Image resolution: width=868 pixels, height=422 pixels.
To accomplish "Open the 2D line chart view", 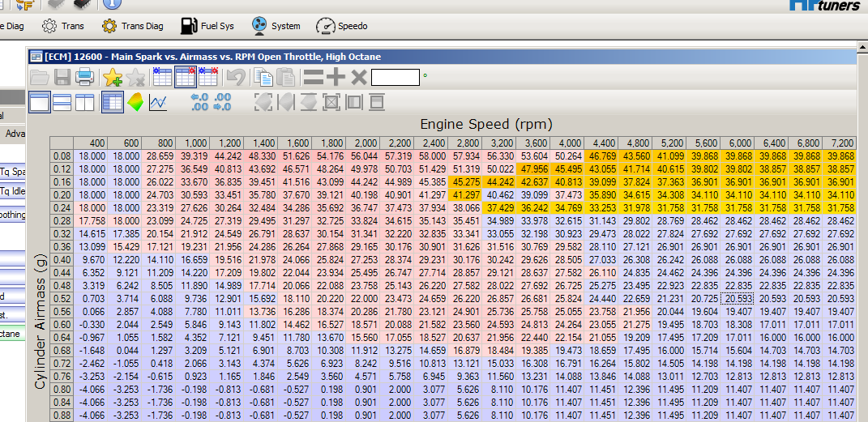I will tap(159, 102).
